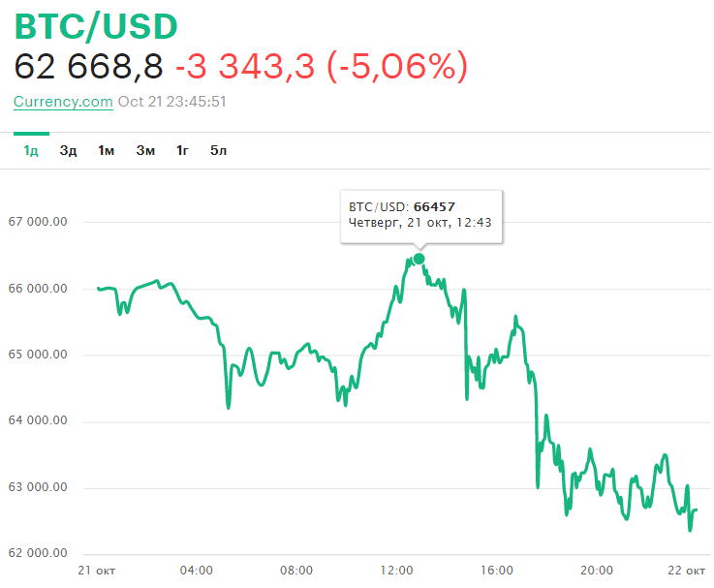Click the 16:00 time axis label
Image resolution: width=714 pixels, height=588 pixels.
(x=496, y=571)
